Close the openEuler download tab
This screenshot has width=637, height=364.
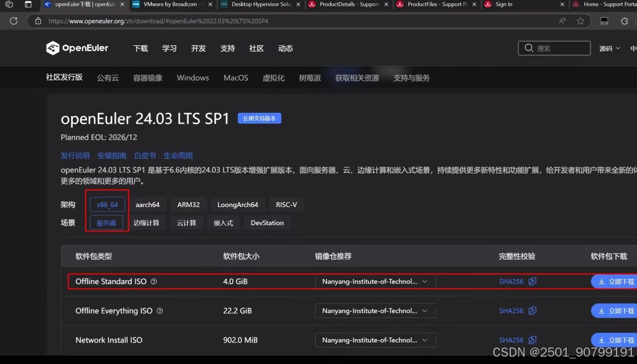coord(122,4)
